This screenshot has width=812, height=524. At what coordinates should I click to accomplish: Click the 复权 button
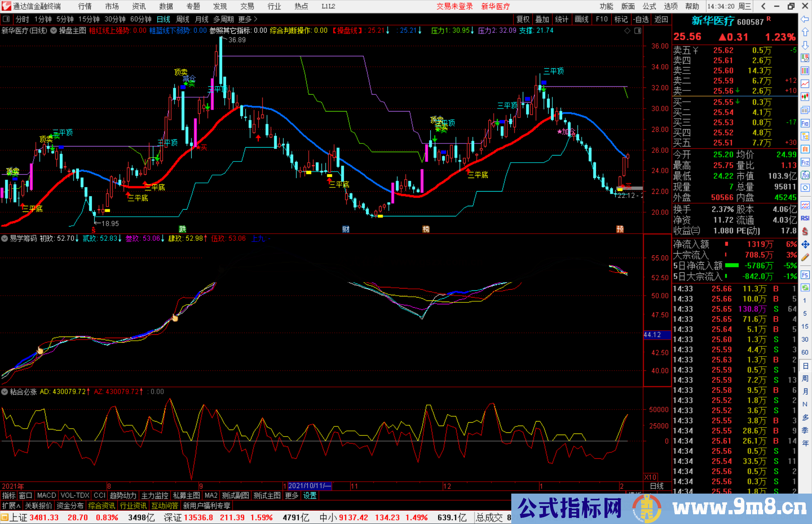click(x=523, y=19)
